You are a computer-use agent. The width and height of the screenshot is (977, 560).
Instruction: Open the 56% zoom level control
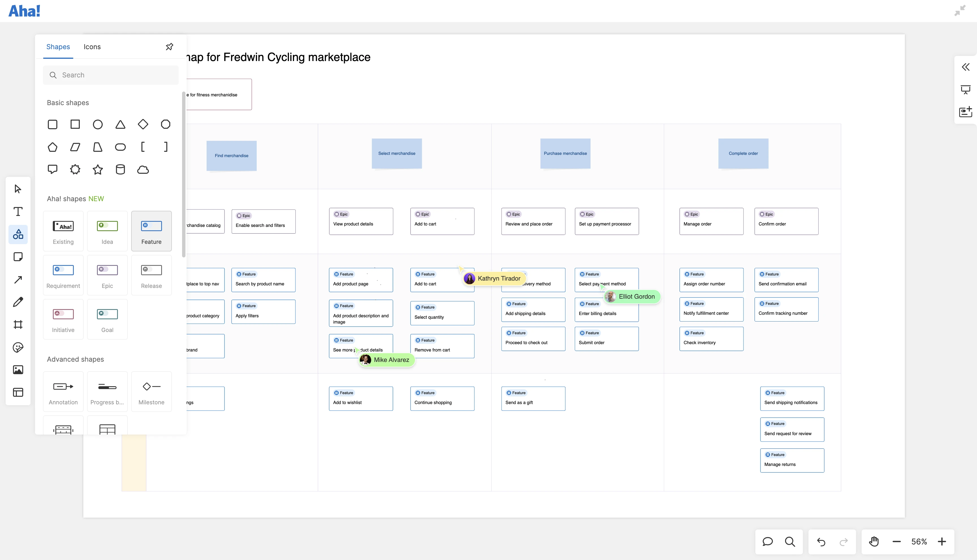[919, 542]
